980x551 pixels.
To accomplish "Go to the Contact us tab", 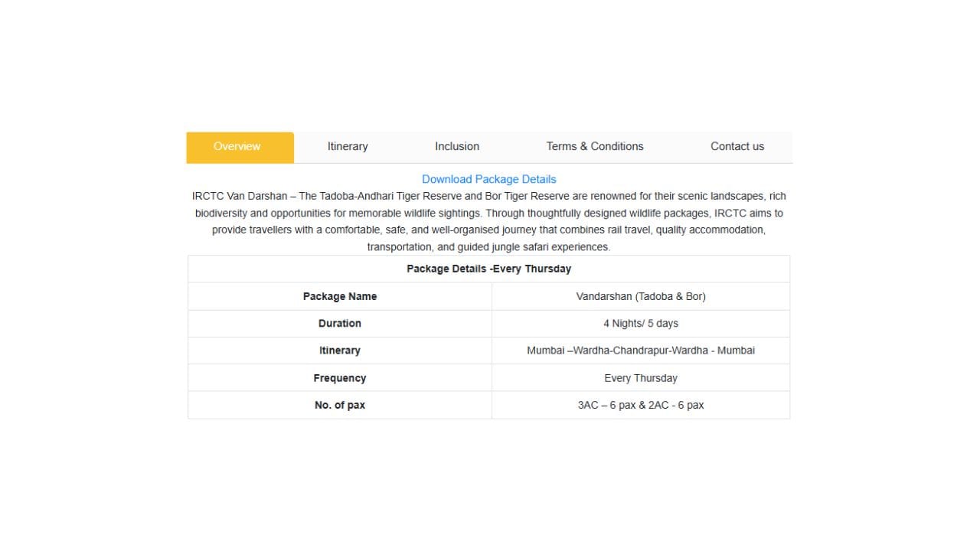I will click(737, 147).
